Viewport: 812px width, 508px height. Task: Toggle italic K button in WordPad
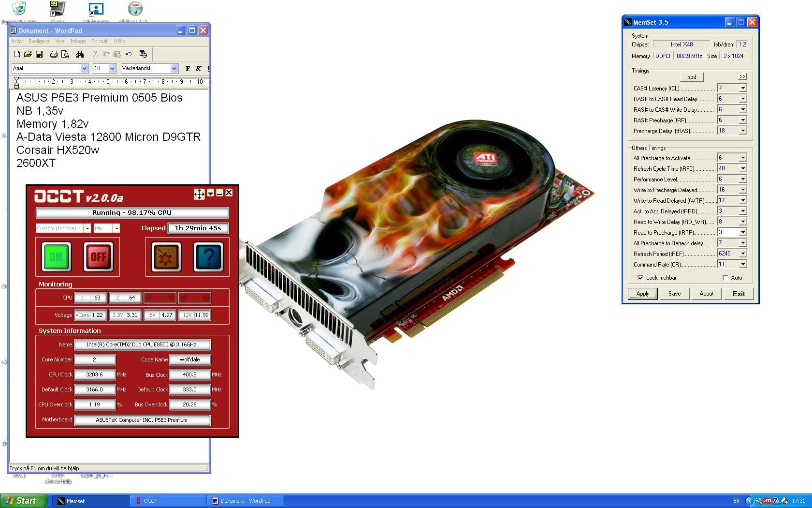199,69
